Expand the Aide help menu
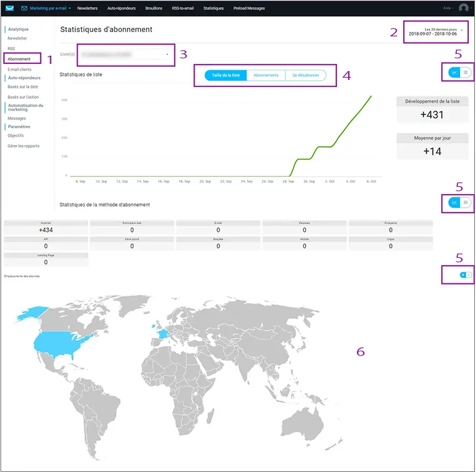Screen dimensions: 476x474 [448, 8]
